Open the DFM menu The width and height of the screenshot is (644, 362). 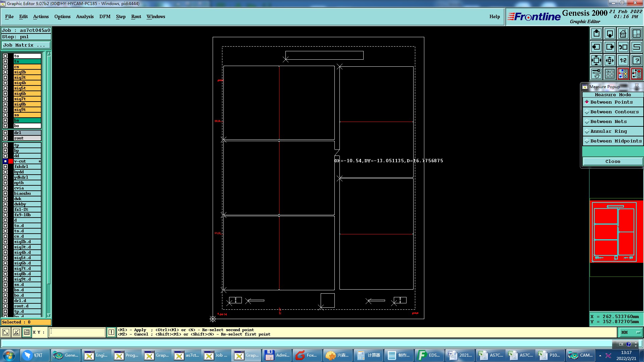(105, 16)
